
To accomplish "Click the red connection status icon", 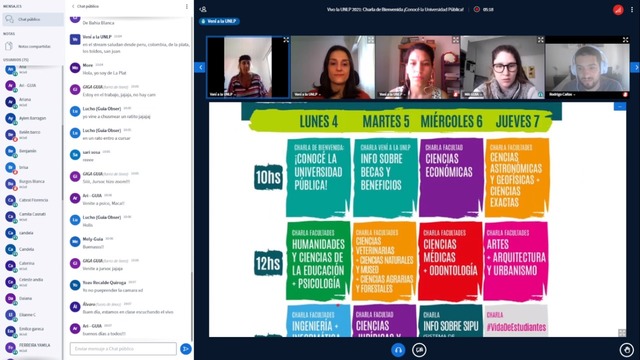I will point(618,10).
